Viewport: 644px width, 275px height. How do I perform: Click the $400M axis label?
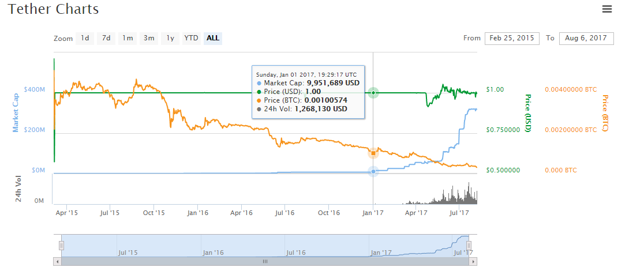35,89
